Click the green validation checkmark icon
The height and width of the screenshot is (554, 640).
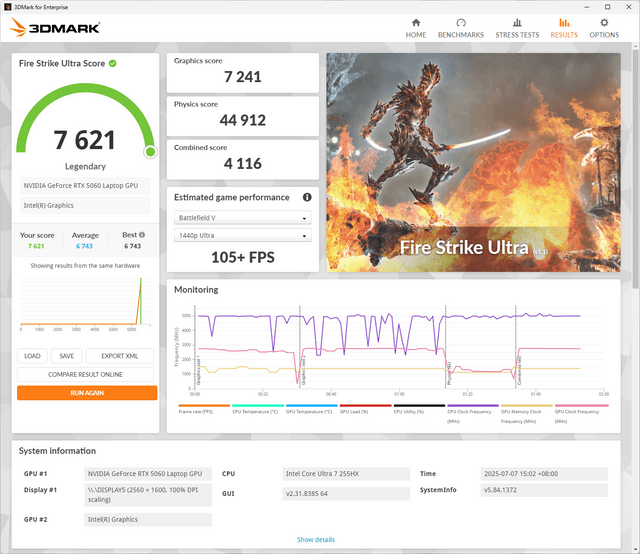113,63
